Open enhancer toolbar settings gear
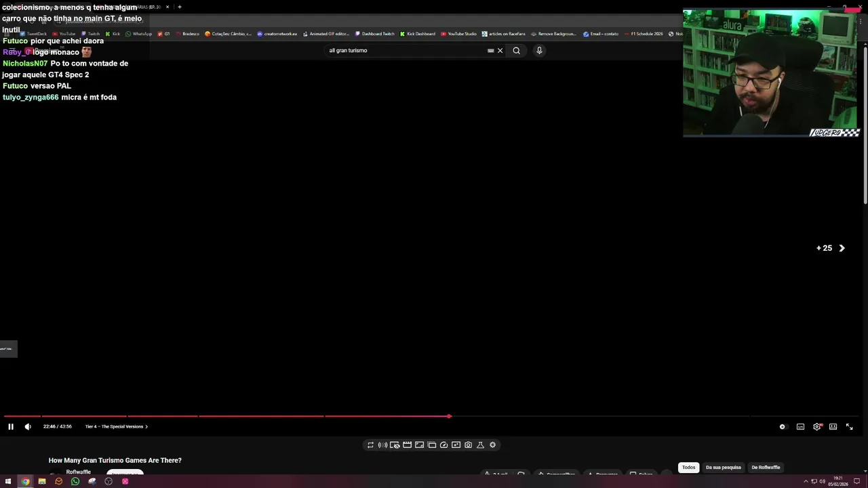 point(492,445)
